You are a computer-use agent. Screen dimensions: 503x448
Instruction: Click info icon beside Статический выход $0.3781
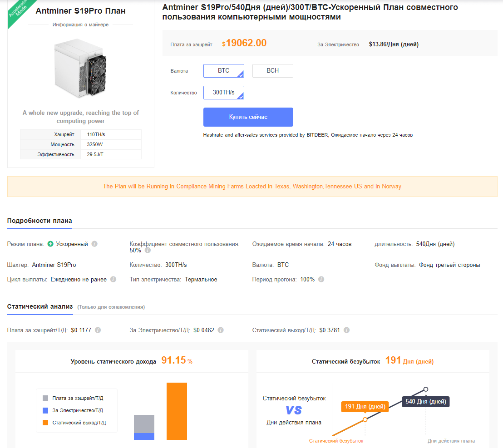346,330
